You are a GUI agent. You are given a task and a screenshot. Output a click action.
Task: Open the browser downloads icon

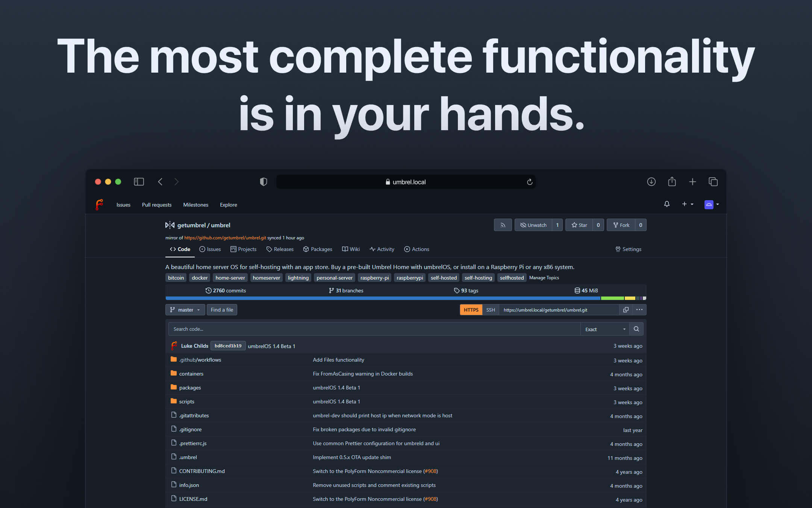651,182
